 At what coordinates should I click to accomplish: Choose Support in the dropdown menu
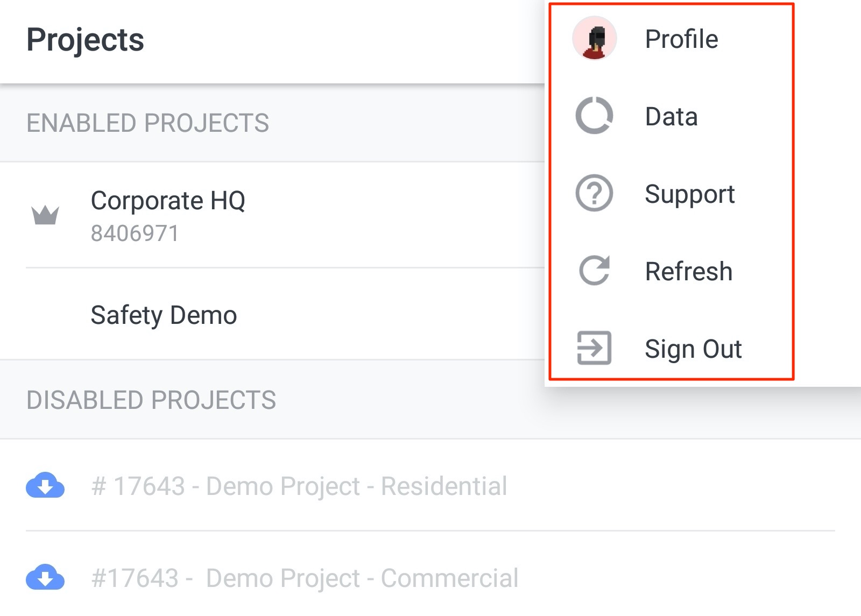[x=671, y=194]
